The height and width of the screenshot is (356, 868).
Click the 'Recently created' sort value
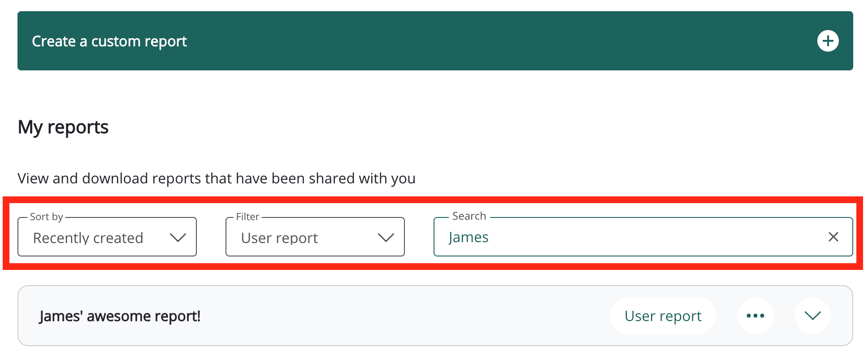point(88,238)
